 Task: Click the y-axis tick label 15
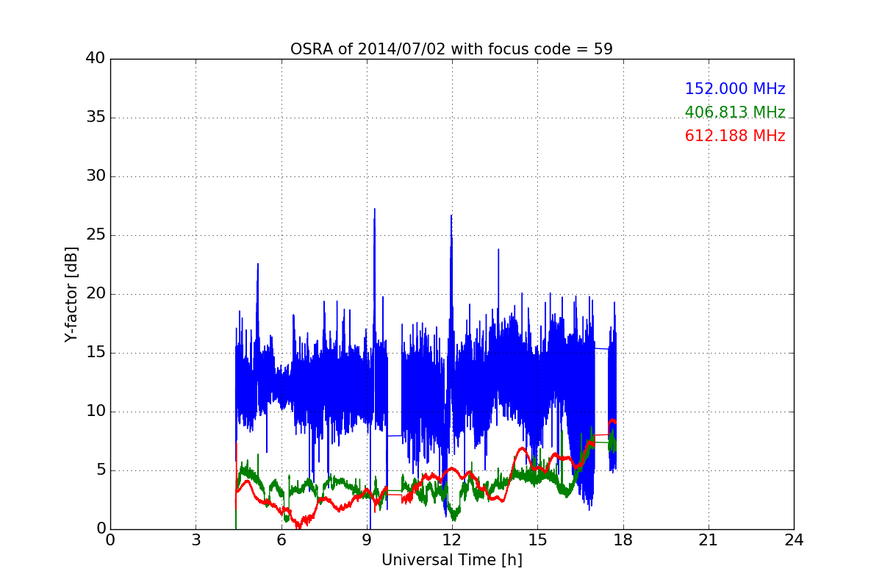pyautogui.click(x=95, y=353)
